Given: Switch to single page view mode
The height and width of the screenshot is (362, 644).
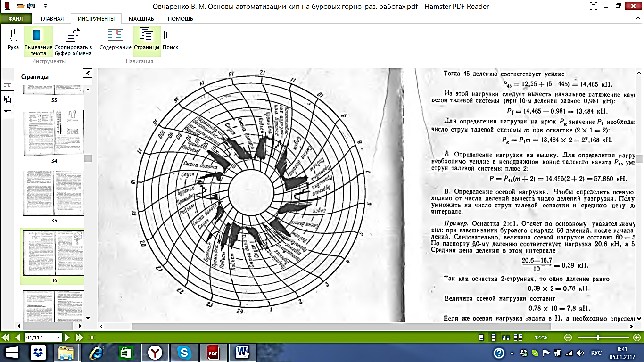Looking at the screenshot, I should 481,337.
